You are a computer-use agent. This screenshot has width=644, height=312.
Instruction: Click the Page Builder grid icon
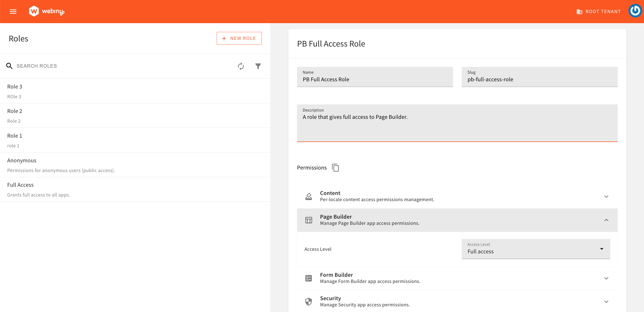point(309,220)
